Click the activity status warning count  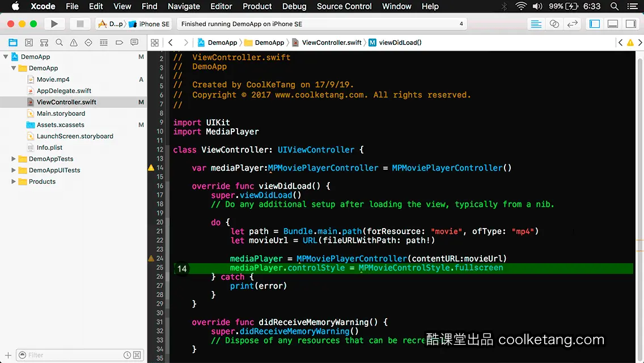point(461,24)
